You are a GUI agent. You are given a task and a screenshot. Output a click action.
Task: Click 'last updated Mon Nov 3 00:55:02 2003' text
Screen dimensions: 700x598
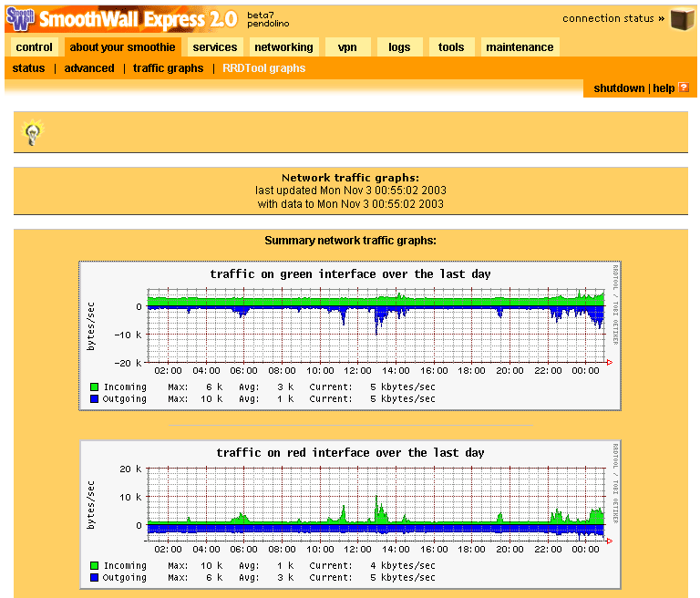coord(350,191)
